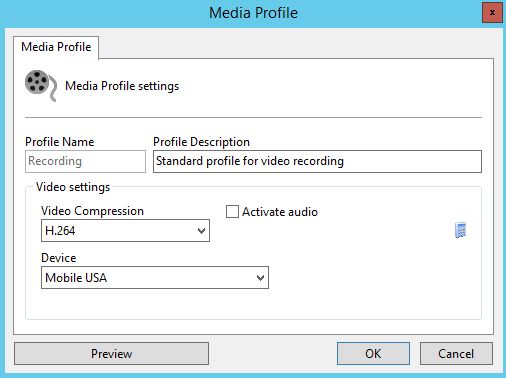Click the calculator icon in Video settings
Image resolution: width=506 pixels, height=378 pixels.
click(460, 230)
